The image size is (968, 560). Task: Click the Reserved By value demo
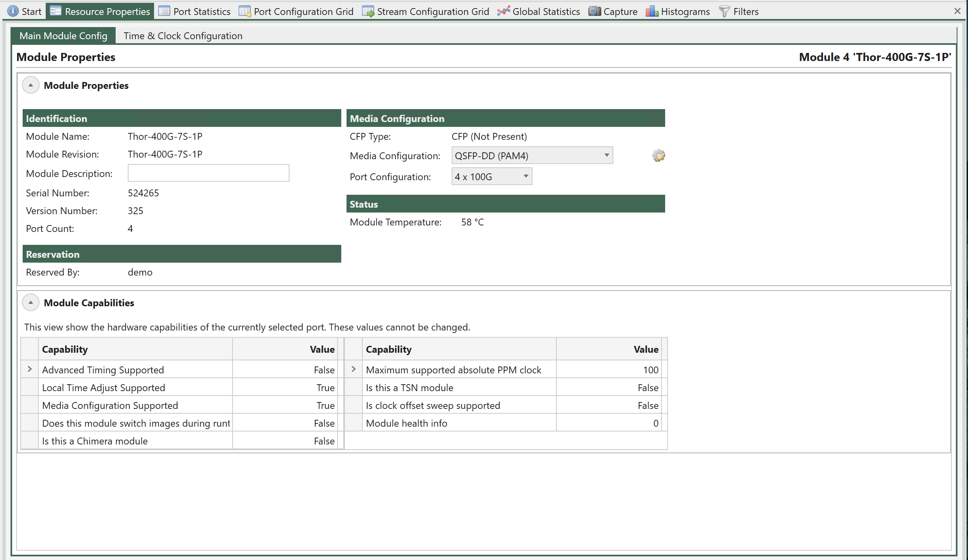click(140, 272)
